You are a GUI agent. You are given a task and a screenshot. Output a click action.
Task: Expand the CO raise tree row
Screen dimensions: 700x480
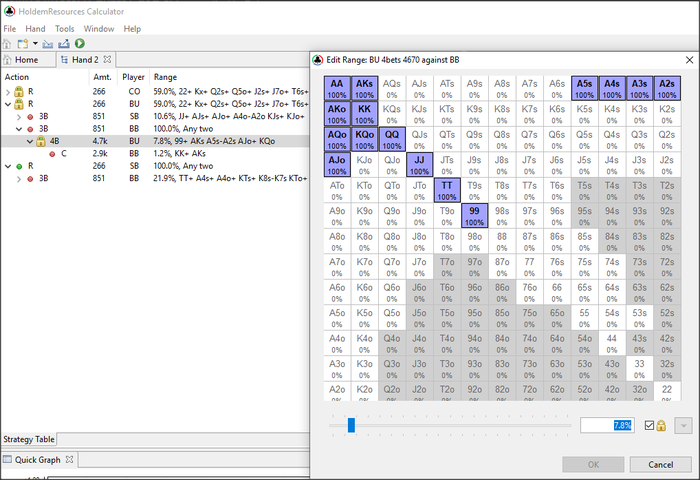pos(8,92)
